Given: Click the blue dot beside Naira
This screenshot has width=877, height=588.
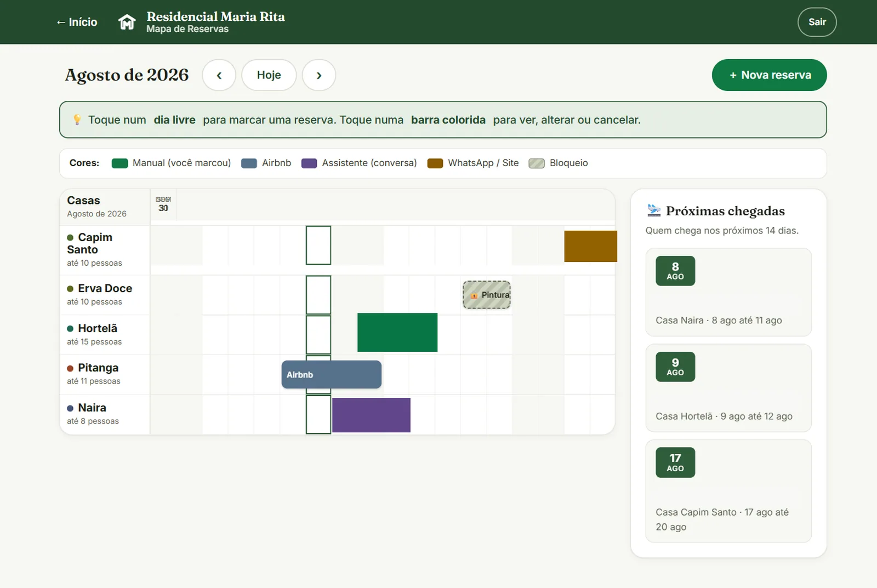Looking at the screenshot, I should [x=70, y=408].
